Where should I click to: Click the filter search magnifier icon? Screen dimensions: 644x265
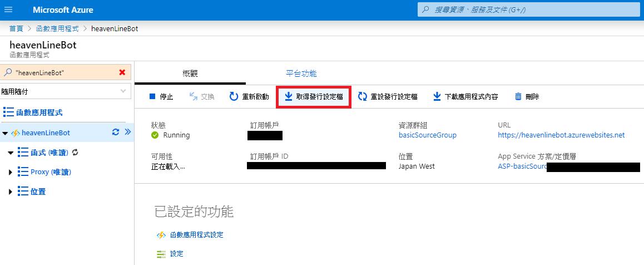click(7, 72)
